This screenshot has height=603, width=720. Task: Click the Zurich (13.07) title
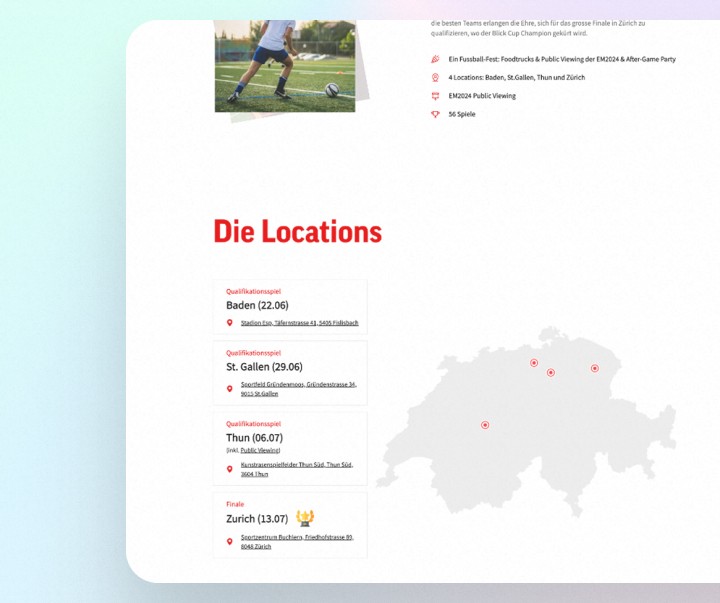pyautogui.click(x=257, y=518)
